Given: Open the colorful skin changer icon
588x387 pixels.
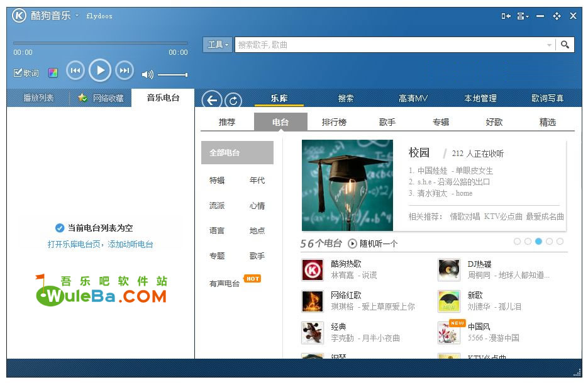Looking at the screenshot, I should tap(53, 72).
